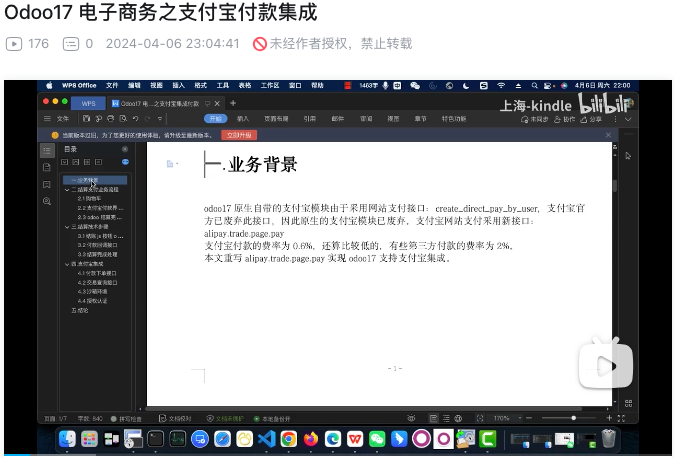Collapse the ribbon with the chevron arrow
The image size is (674, 458).
(628, 119)
